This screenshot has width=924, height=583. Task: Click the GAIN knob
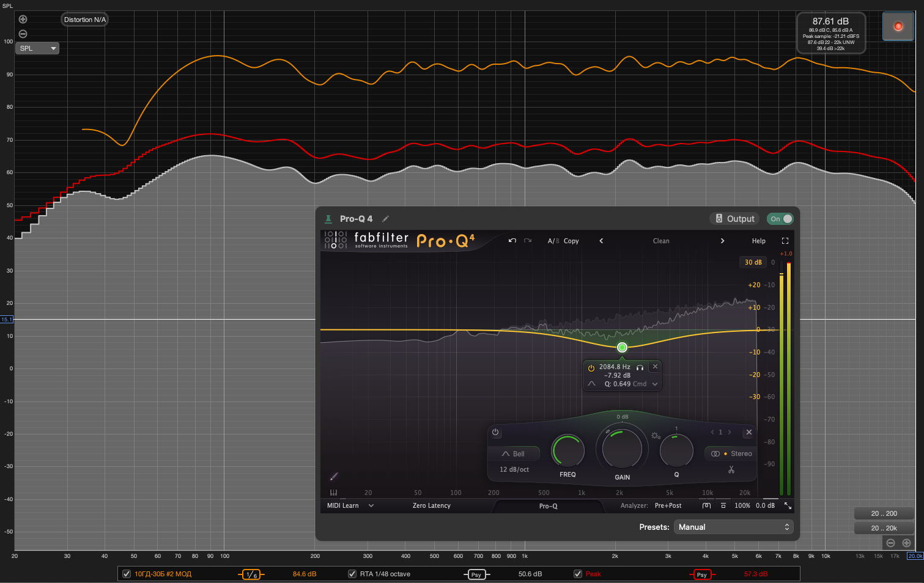pyautogui.click(x=623, y=448)
